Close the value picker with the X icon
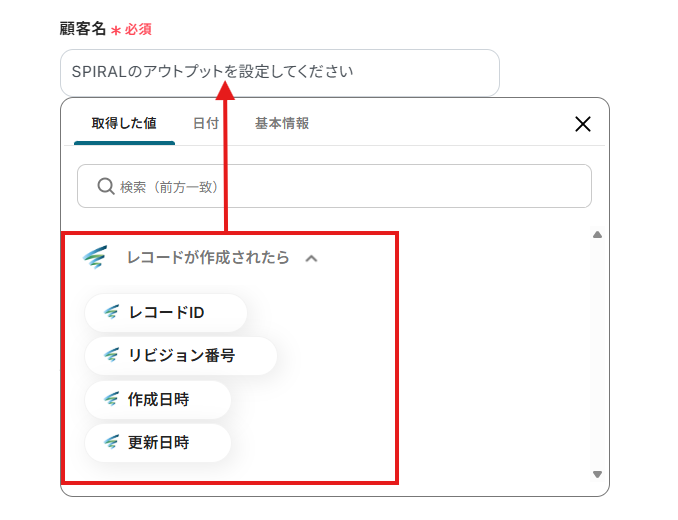678x520 pixels. (582, 124)
